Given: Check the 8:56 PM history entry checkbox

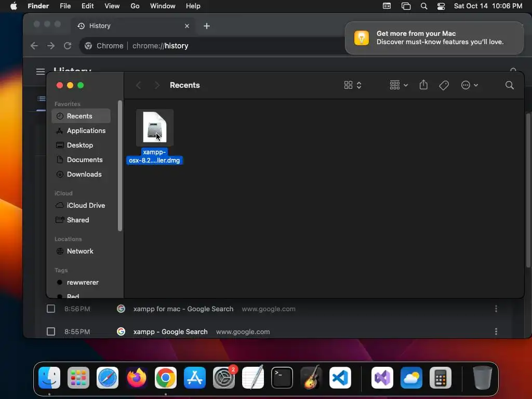Looking at the screenshot, I should point(51,309).
